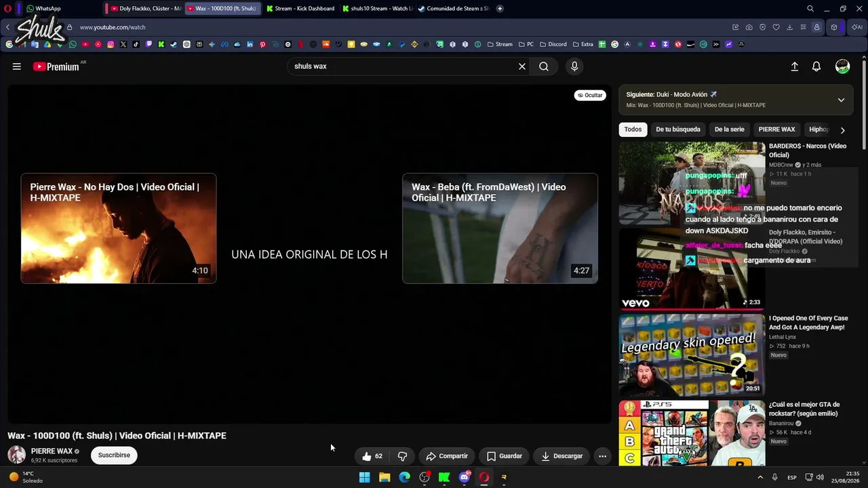The width and height of the screenshot is (868, 488).
Task: Open a new browser tab with plus
Action: click(x=500, y=9)
